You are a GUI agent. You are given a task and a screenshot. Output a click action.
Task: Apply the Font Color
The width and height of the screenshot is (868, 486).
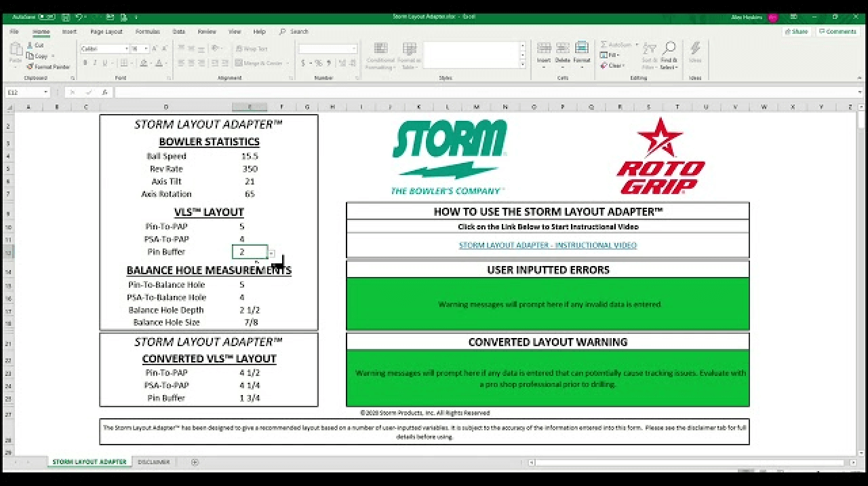(x=159, y=63)
